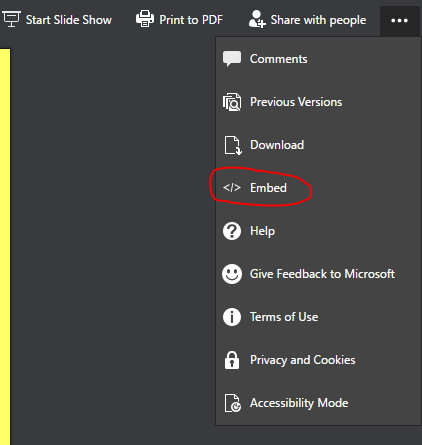Click the Start Slide Show label
The height and width of the screenshot is (445, 422).
(x=69, y=20)
